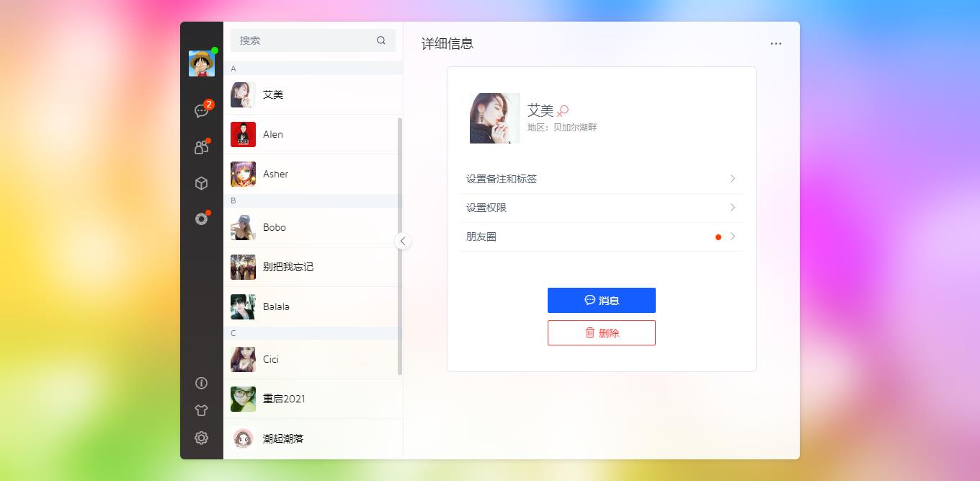The height and width of the screenshot is (481, 980).
Task: Open the Favorites cube icon
Action: click(x=202, y=182)
